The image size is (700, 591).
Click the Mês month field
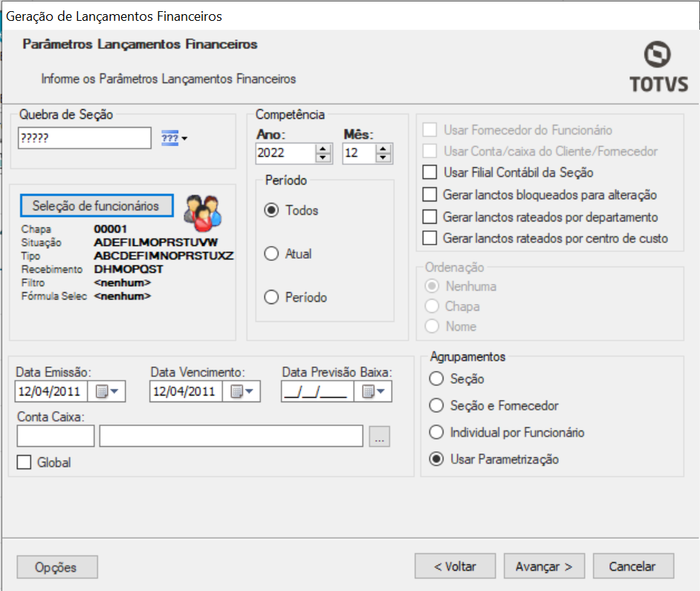click(359, 153)
